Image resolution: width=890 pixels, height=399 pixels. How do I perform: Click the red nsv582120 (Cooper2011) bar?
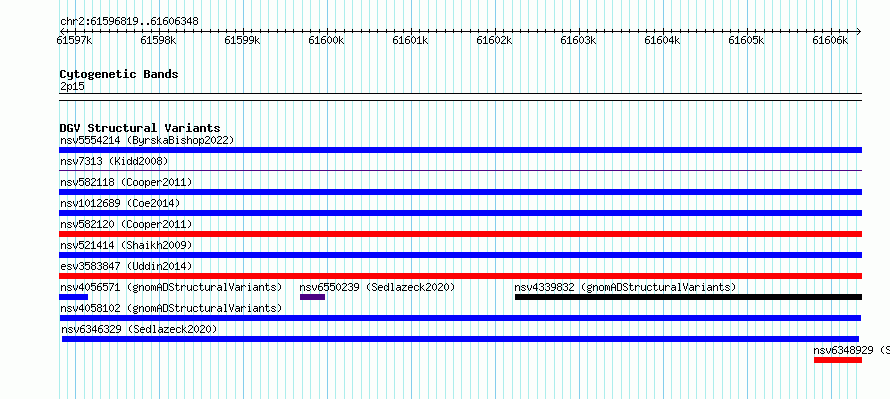click(460, 234)
